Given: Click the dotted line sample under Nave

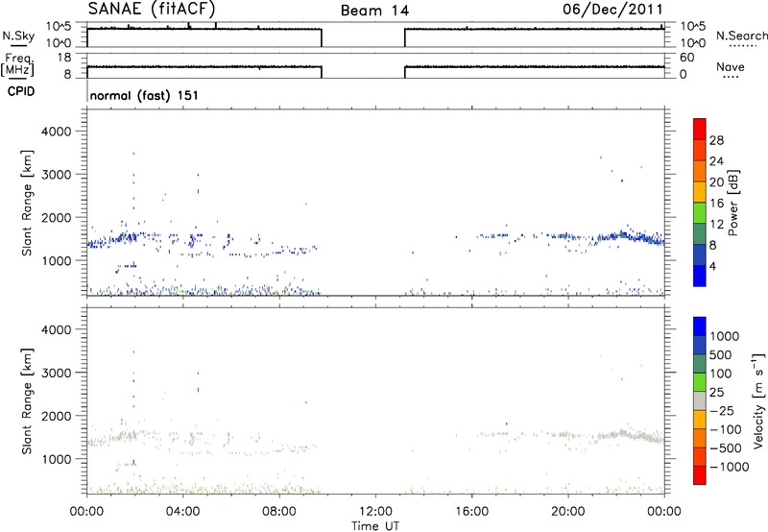Looking at the screenshot, I should [732, 78].
